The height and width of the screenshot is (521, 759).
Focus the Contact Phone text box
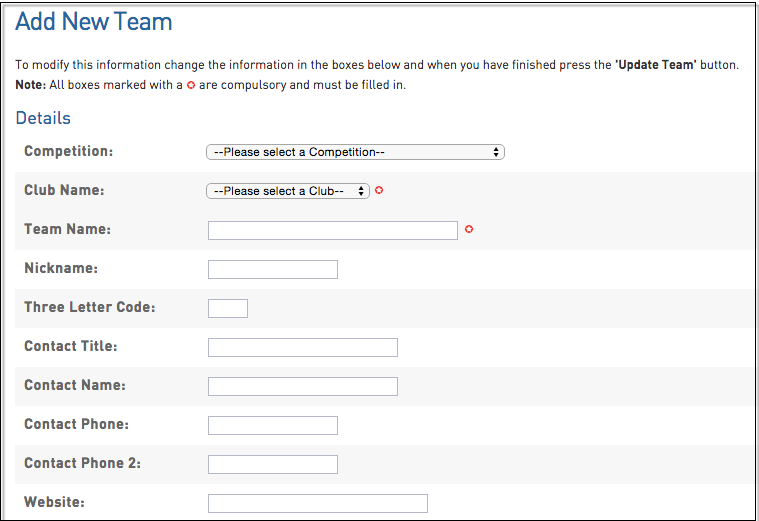pyautogui.click(x=272, y=425)
